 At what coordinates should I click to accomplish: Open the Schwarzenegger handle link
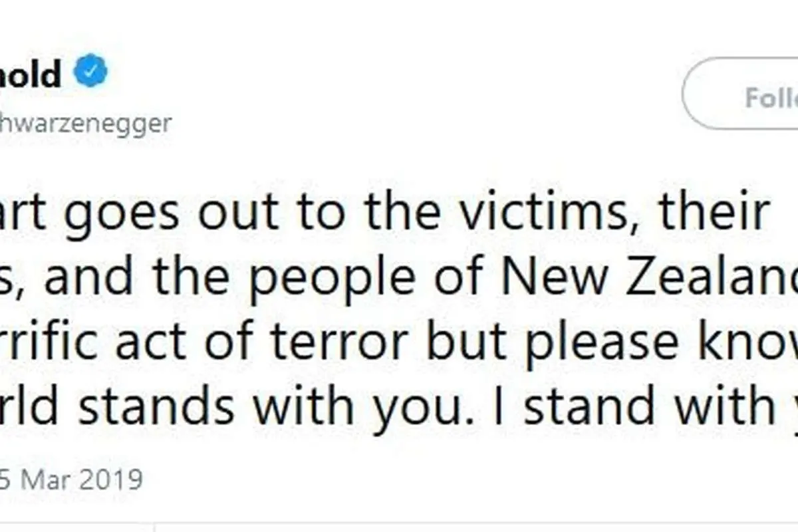pyautogui.click(x=86, y=123)
